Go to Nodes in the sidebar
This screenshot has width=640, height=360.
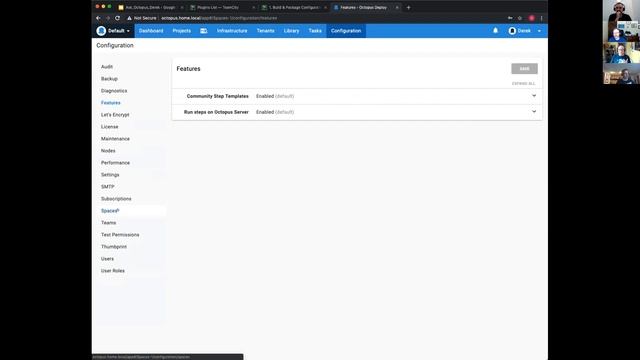pyautogui.click(x=108, y=151)
